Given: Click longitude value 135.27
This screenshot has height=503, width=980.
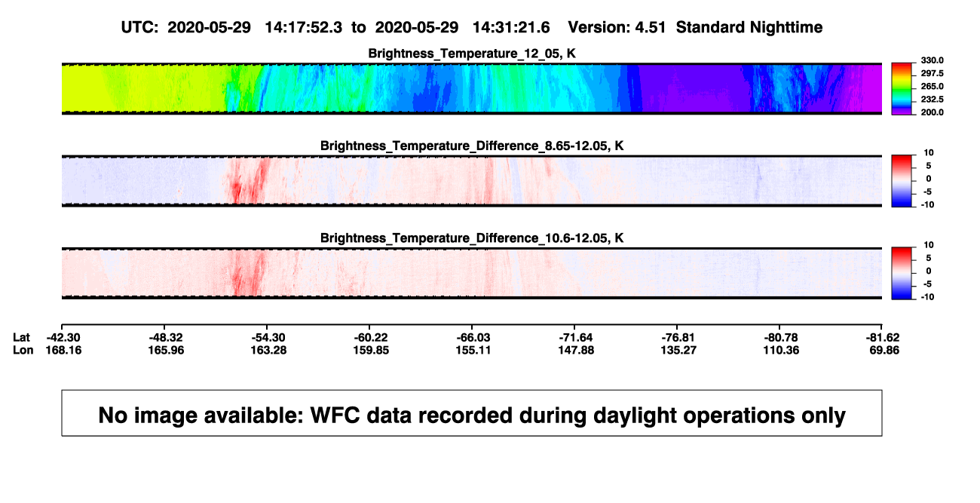Looking at the screenshot, I should point(677,350).
